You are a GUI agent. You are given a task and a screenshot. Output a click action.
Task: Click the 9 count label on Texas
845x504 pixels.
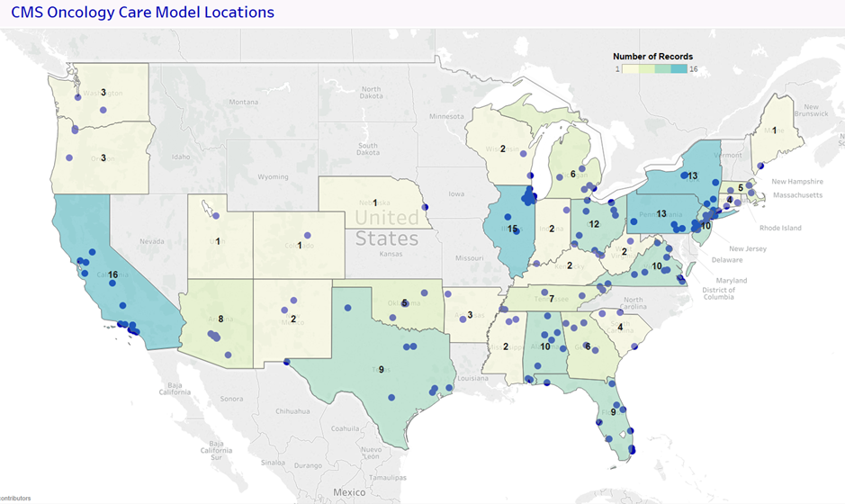tap(381, 369)
